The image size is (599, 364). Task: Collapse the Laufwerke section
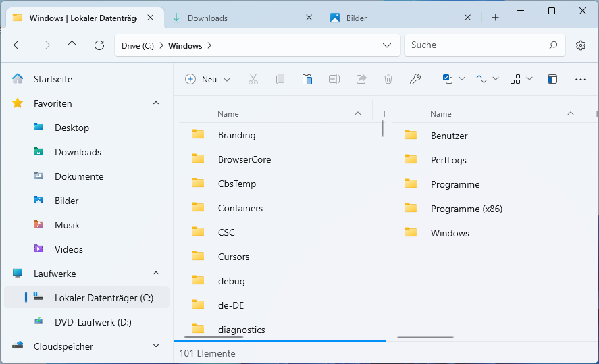point(156,274)
